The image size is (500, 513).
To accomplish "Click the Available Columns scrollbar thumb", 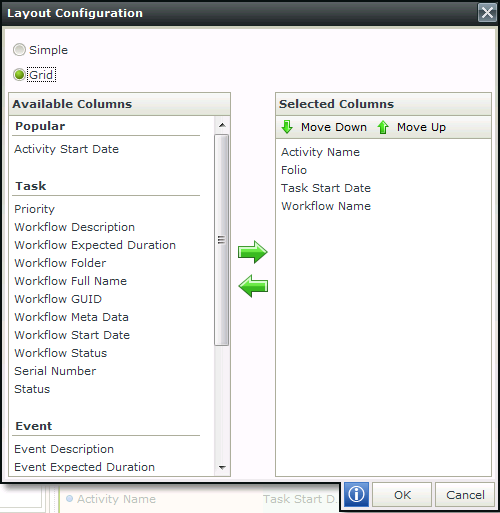I will [222, 240].
